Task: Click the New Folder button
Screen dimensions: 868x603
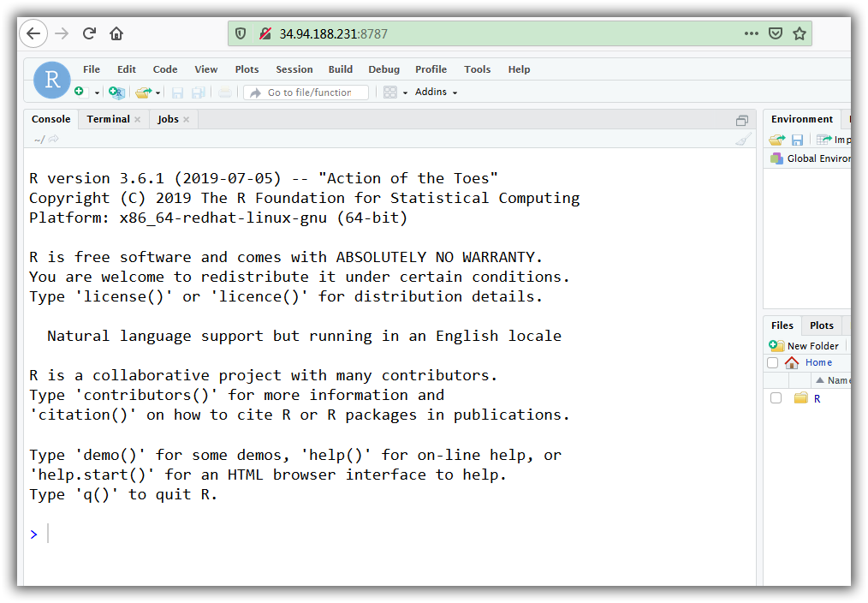Action: [x=804, y=345]
